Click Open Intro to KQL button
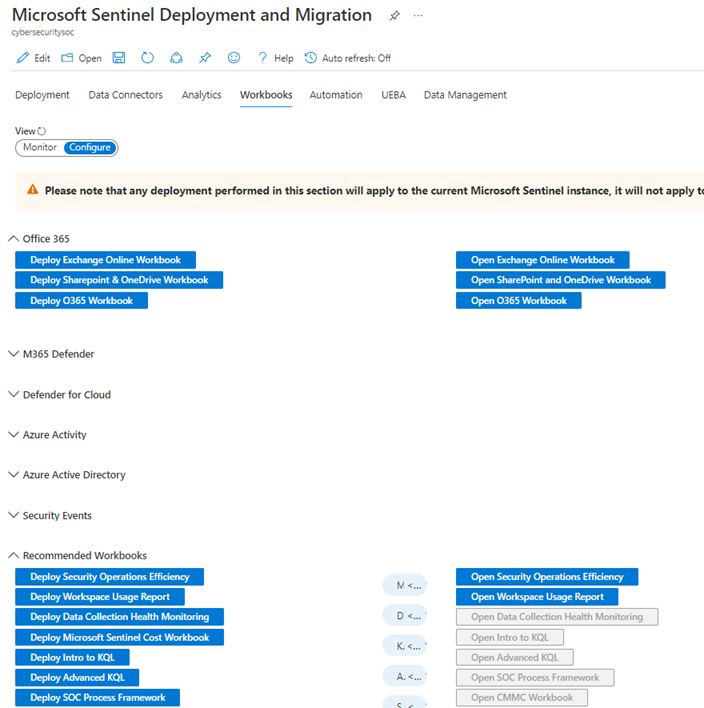This screenshot has width=704, height=708. point(510,638)
